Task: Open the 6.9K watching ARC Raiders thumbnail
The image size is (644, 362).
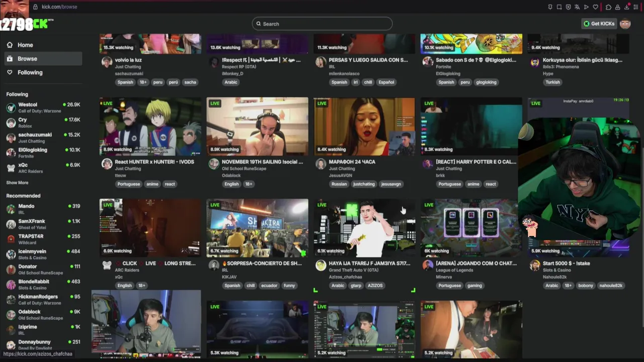Action: (x=150, y=228)
